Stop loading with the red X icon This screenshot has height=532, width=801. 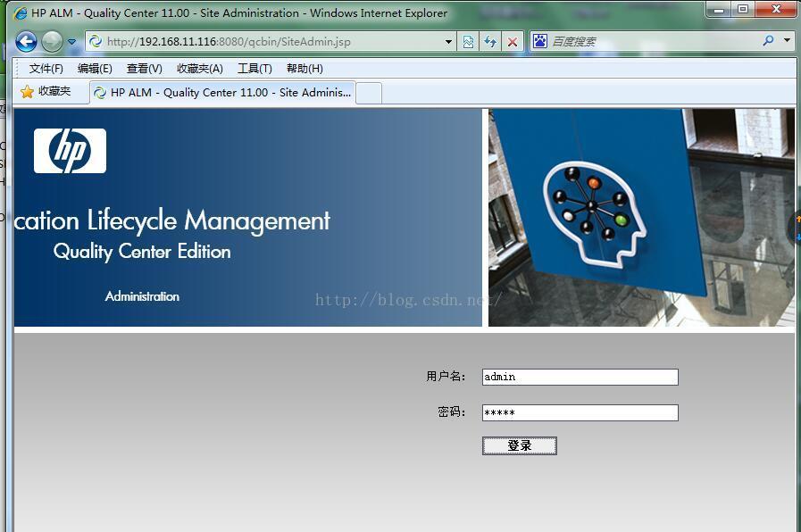pos(513,42)
